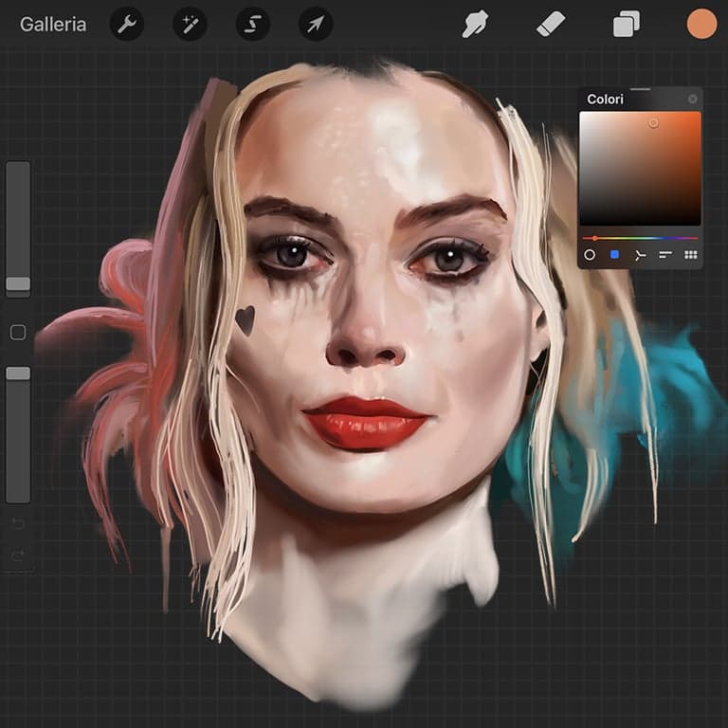Tap the active orange color circle
This screenshot has width=728, height=728.
(701, 24)
